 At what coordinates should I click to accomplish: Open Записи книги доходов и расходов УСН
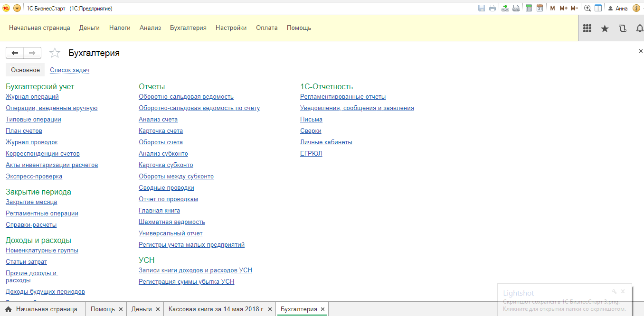pos(195,270)
